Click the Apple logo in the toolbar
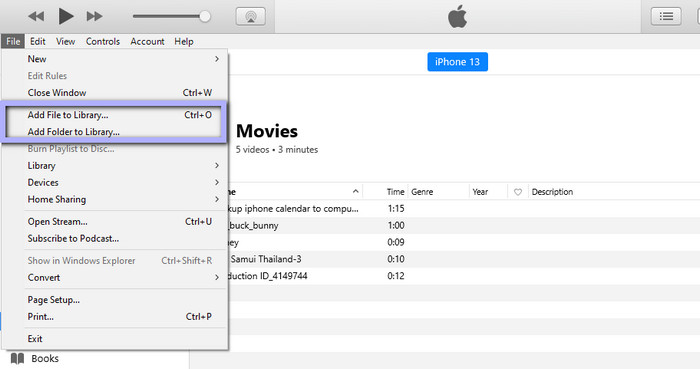Viewport: 700px width, 369px height. pyautogui.click(x=457, y=17)
